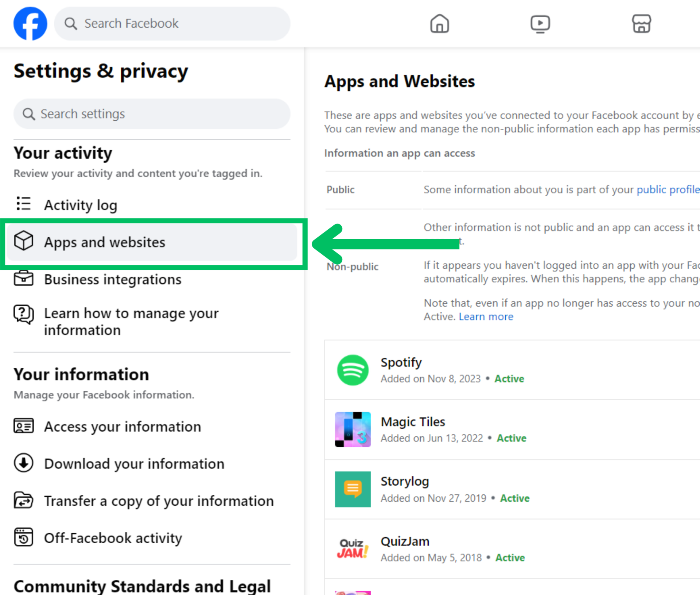The image size is (700, 595).
Task: Select Apps and websites menu item
Action: [x=104, y=242]
